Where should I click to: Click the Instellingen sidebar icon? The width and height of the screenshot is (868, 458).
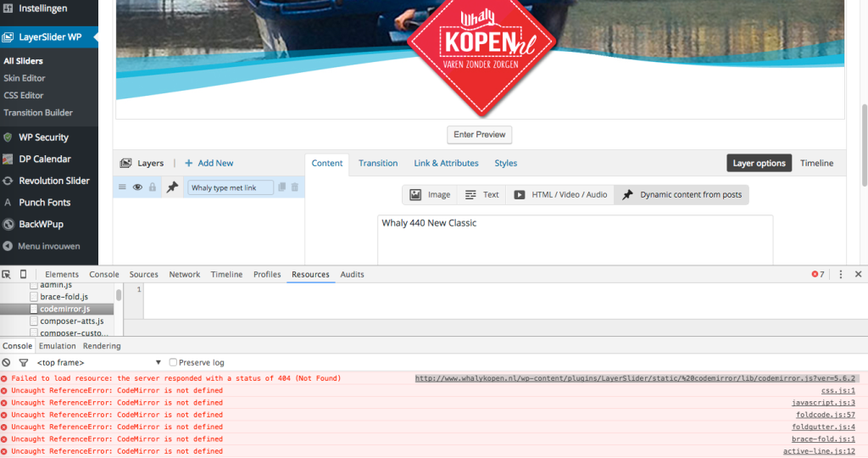(x=8, y=8)
